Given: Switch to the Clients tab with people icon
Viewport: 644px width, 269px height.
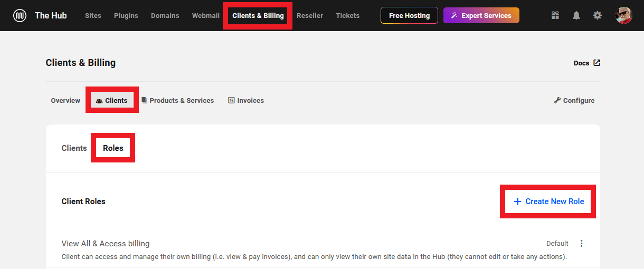Looking at the screenshot, I should tap(112, 100).
